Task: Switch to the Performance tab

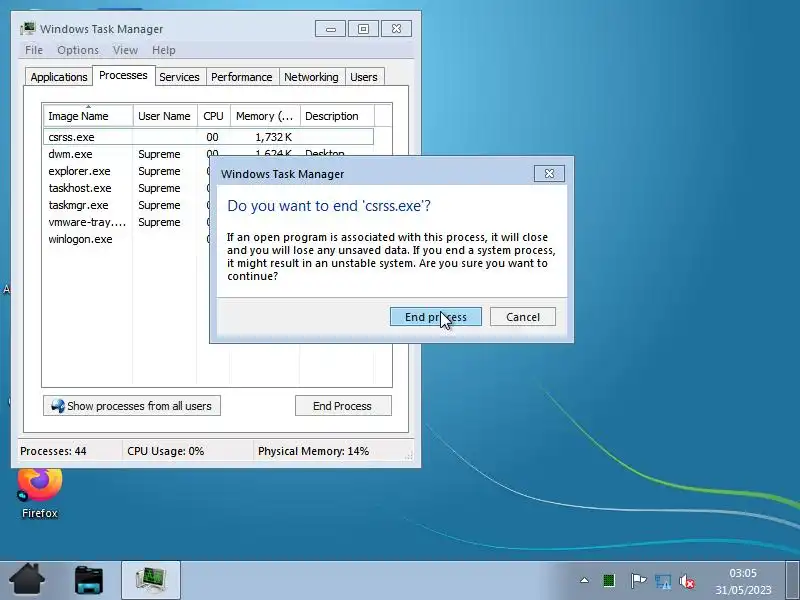Action: (241, 77)
